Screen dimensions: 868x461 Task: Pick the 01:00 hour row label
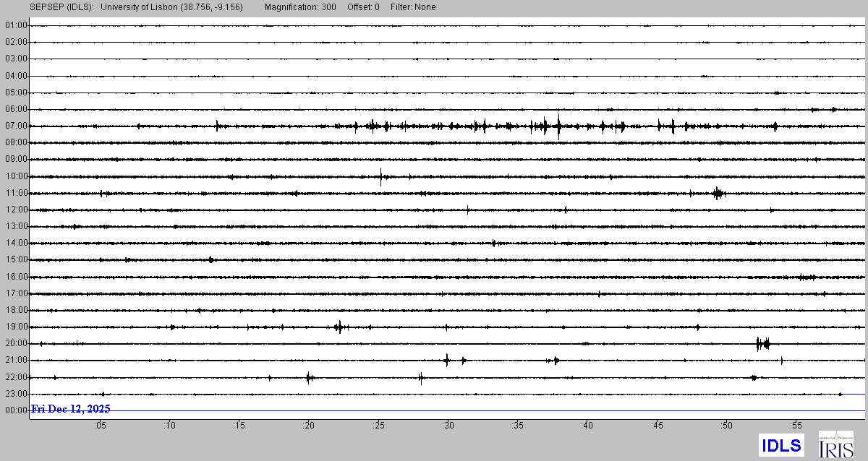click(16, 26)
